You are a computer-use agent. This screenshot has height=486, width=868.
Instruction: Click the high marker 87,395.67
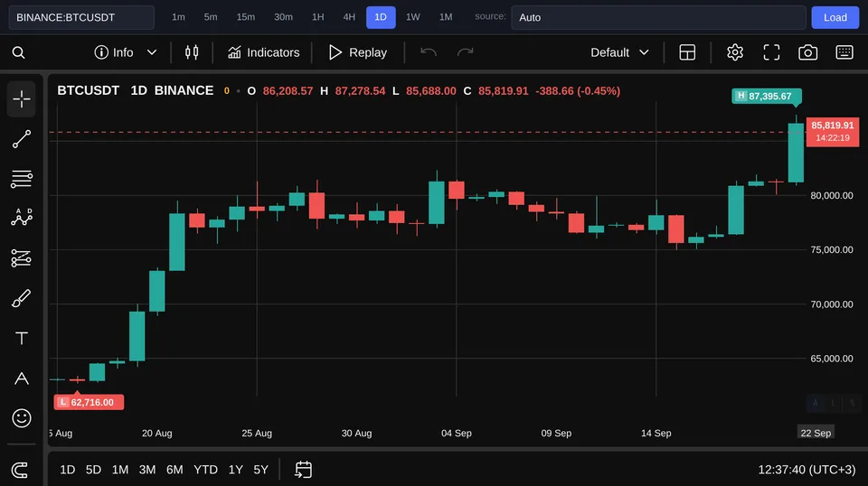(767, 96)
